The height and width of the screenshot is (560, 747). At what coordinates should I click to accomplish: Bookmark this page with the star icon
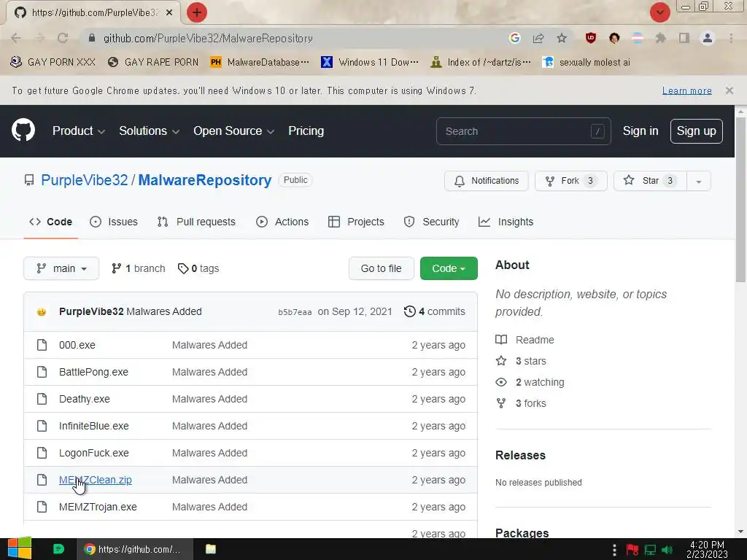click(562, 38)
